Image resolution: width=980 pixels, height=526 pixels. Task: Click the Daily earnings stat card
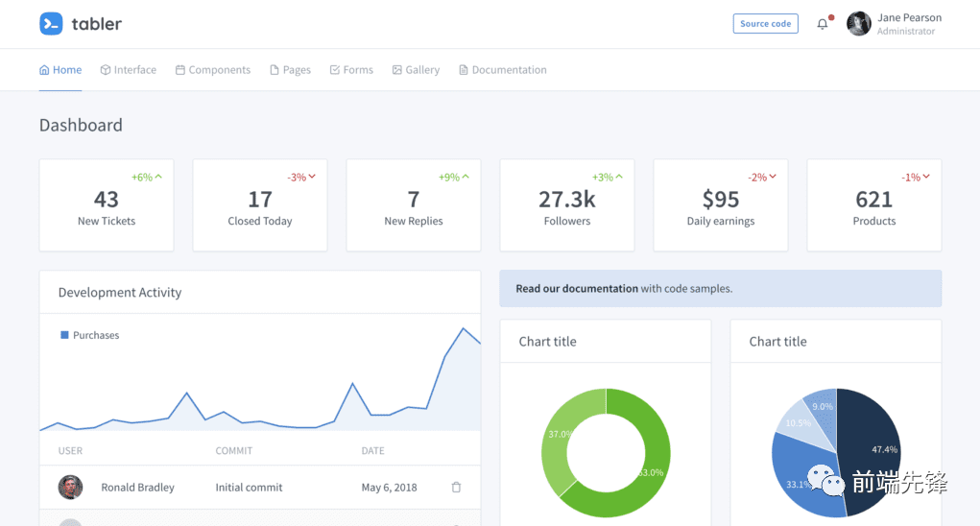tap(721, 205)
